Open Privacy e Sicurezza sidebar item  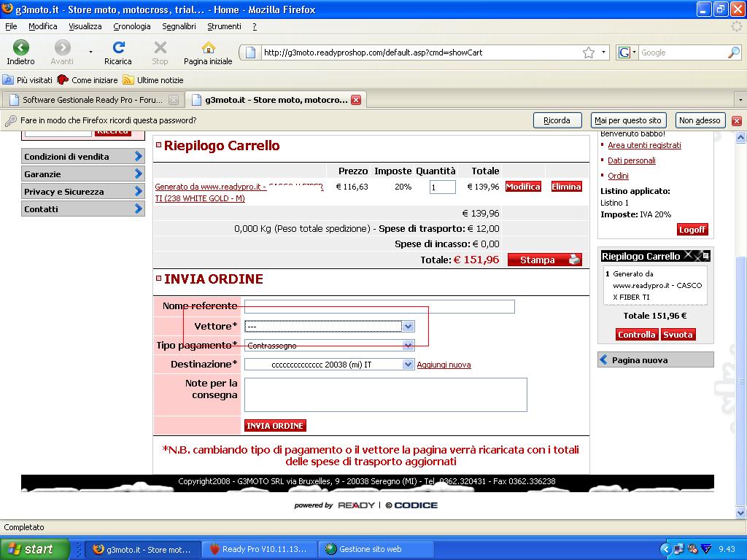83,192
